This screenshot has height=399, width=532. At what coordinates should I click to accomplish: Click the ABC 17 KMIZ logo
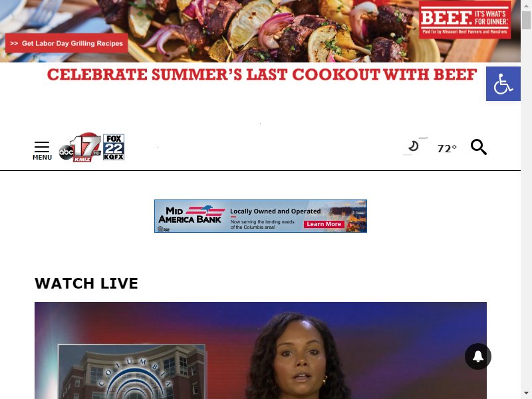point(80,147)
